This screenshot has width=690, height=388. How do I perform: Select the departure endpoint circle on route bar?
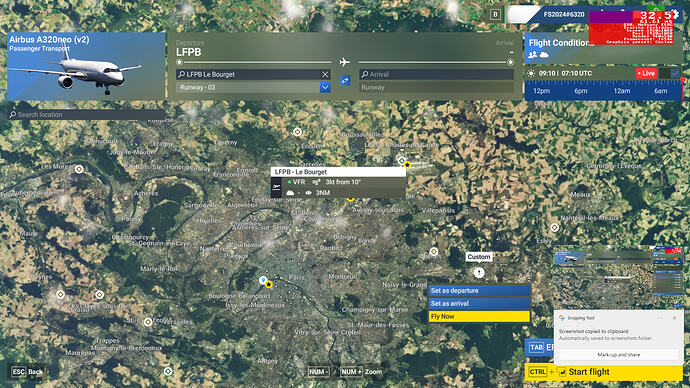point(179,62)
